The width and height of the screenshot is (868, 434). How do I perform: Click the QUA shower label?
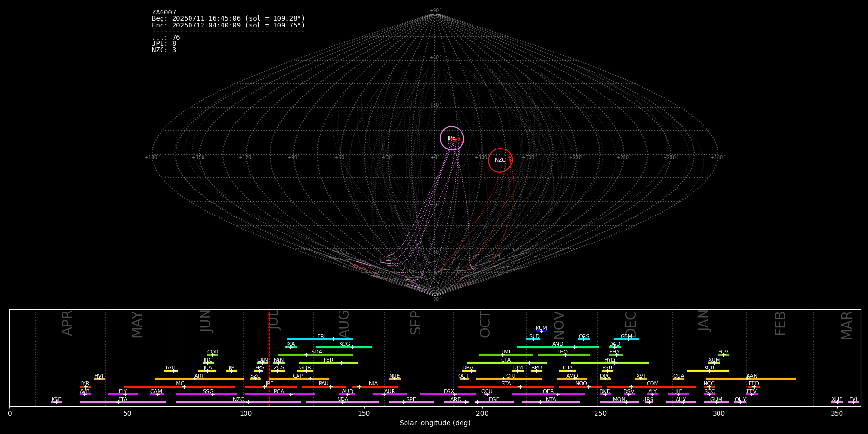tap(678, 376)
